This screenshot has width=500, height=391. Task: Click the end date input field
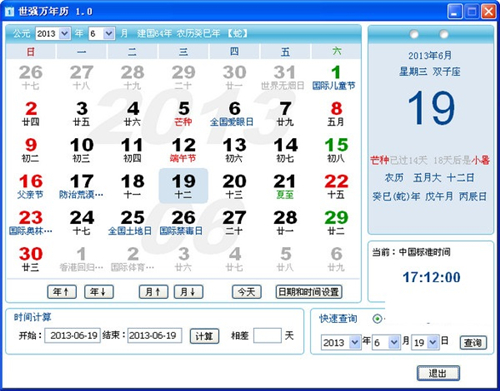pyautogui.click(x=155, y=335)
